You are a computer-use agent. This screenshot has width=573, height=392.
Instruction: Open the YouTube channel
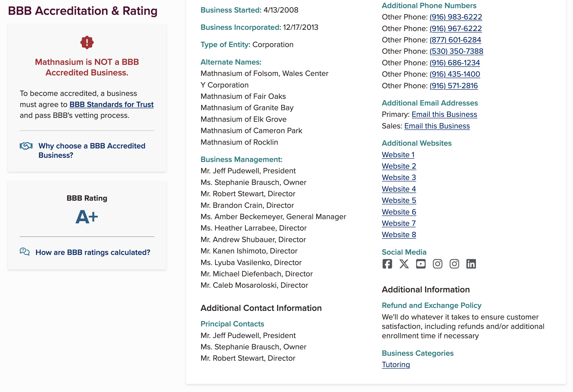coord(421,264)
